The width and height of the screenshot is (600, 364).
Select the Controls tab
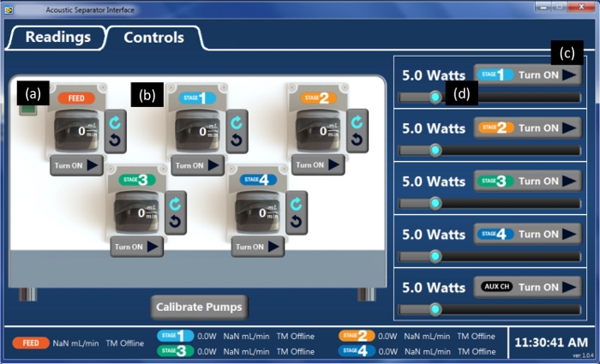click(x=153, y=38)
